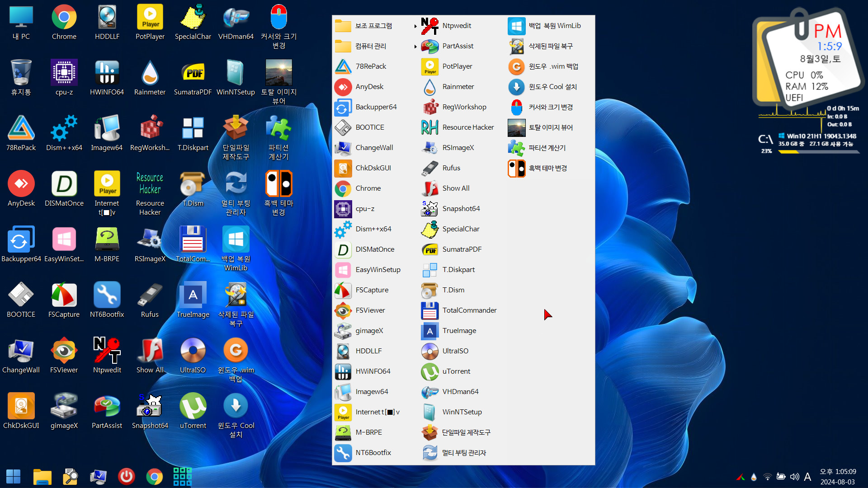Launch UltraISO desktop shortcut
The image size is (868, 488).
193,356
